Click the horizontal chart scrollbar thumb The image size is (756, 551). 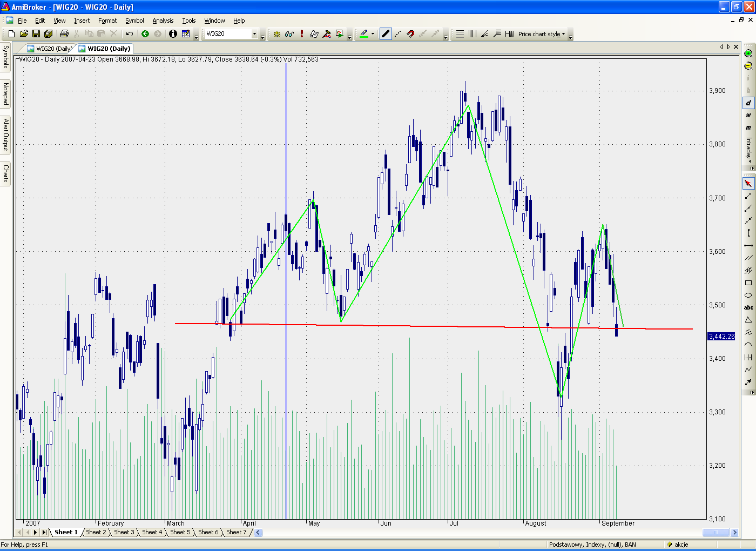[x=716, y=532]
